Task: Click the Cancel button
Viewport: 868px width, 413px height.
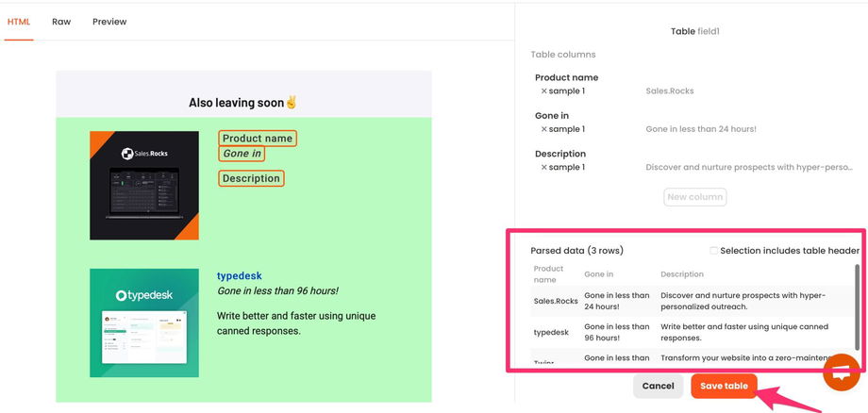Action: tap(658, 386)
